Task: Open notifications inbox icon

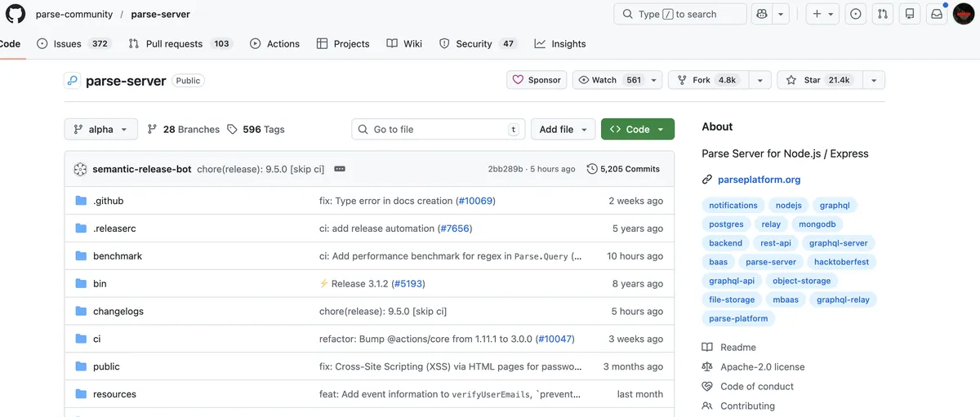Action: (937, 14)
